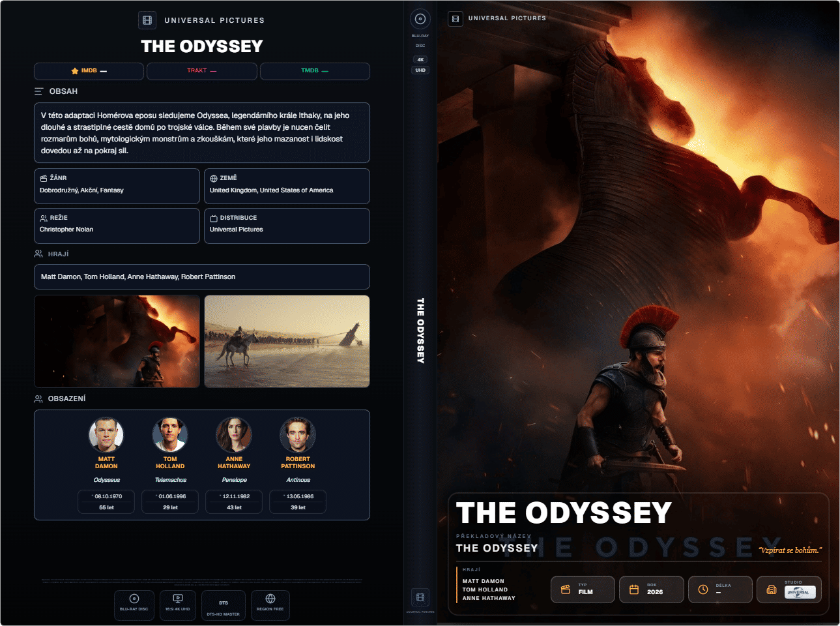
Task: Open the beach horseman still thumbnail
Action: pos(287,342)
